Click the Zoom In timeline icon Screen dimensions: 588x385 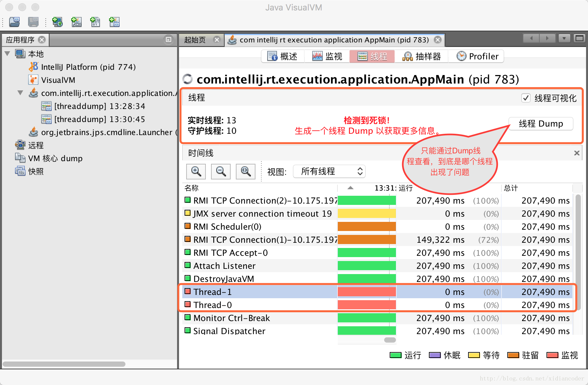[196, 171]
